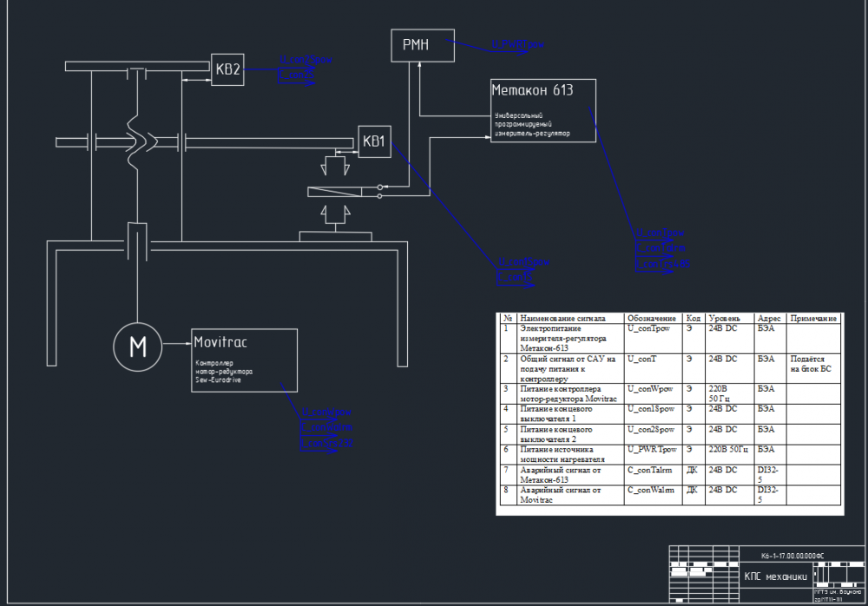Image resolution: width=868 pixels, height=606 pixels.
Task: Select the C_conTalrm blue signal label
Action: [x=661, y=248]
